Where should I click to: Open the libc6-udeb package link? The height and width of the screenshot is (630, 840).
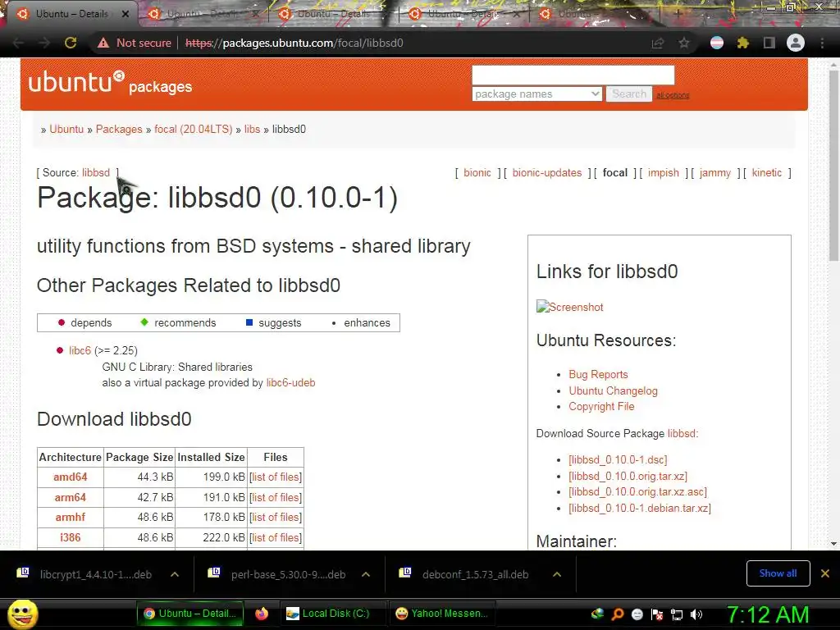tap(291, 382)
